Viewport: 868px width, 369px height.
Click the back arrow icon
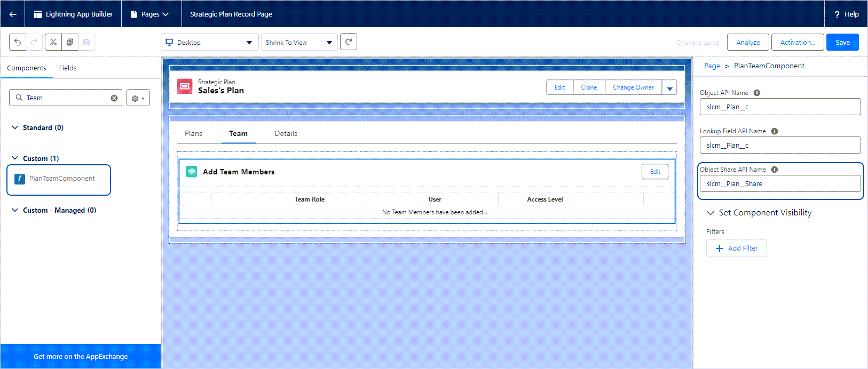point(13,14)
